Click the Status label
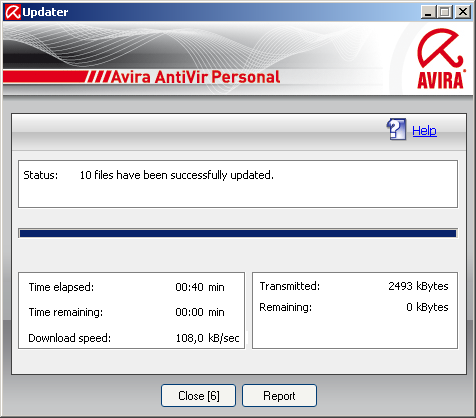 [40, 175]
